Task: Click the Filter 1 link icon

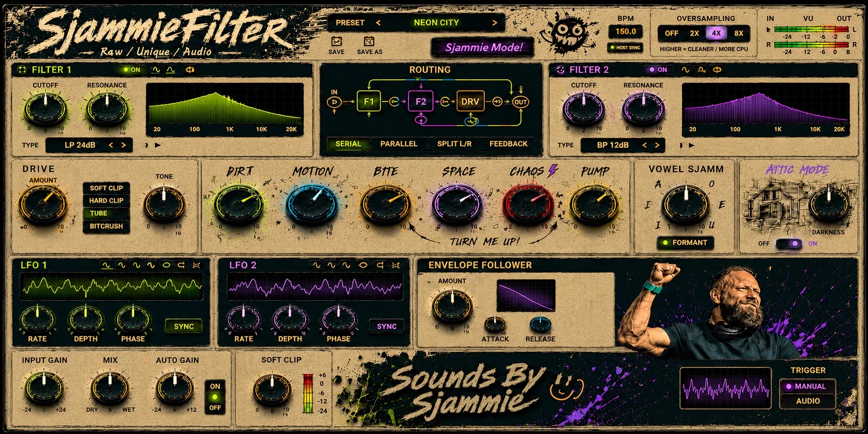Action: pyautogui.click(x=190, y=70)
